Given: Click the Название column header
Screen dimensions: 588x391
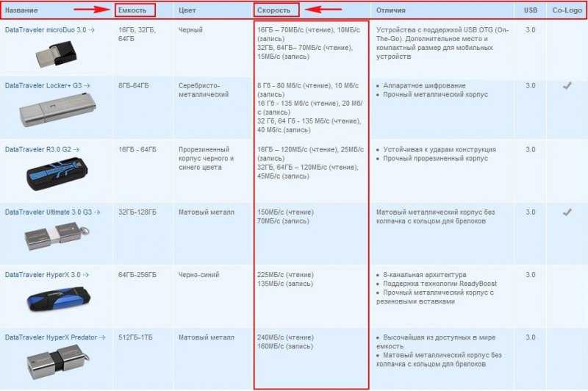Looking at the screenshot, I should coord(21,10).
